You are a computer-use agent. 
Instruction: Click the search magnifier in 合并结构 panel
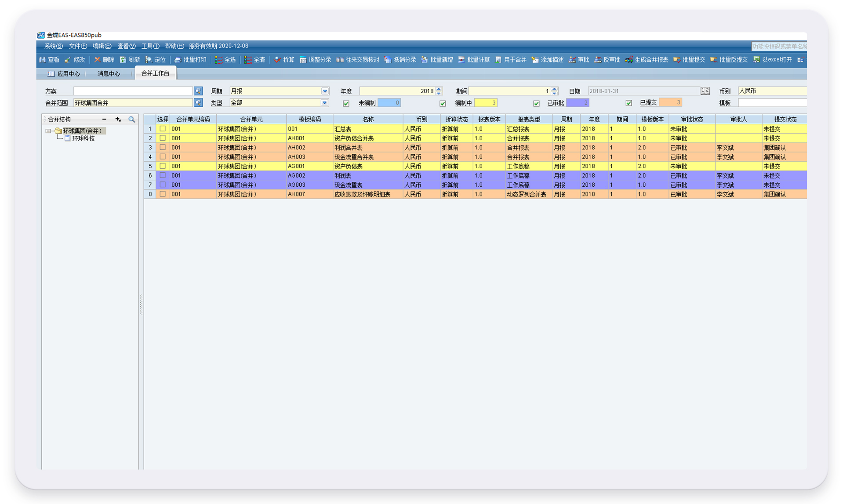click(x=131, y=119)
